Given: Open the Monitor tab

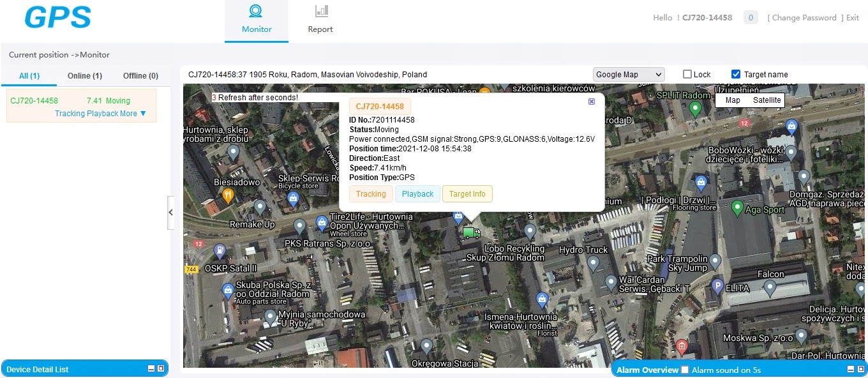Looking at the screenshot, I should tap(257, 20).
